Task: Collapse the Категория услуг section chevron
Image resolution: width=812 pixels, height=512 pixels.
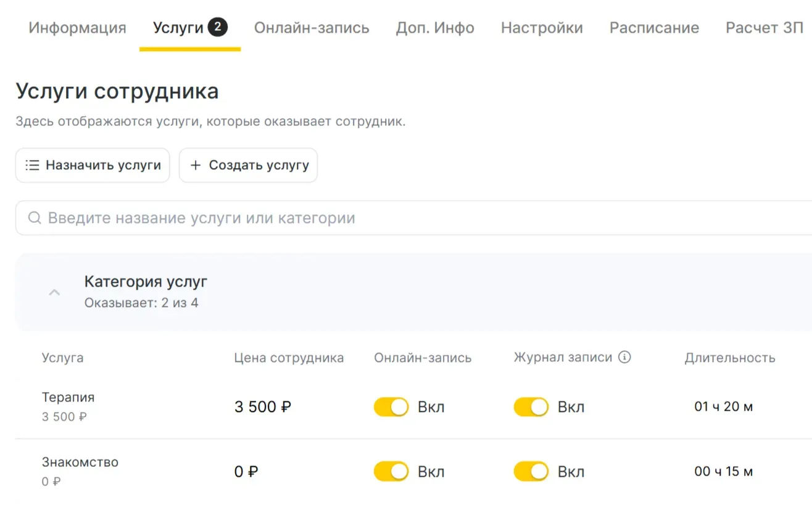Action: pyautogui.click(x=54, y=292)
